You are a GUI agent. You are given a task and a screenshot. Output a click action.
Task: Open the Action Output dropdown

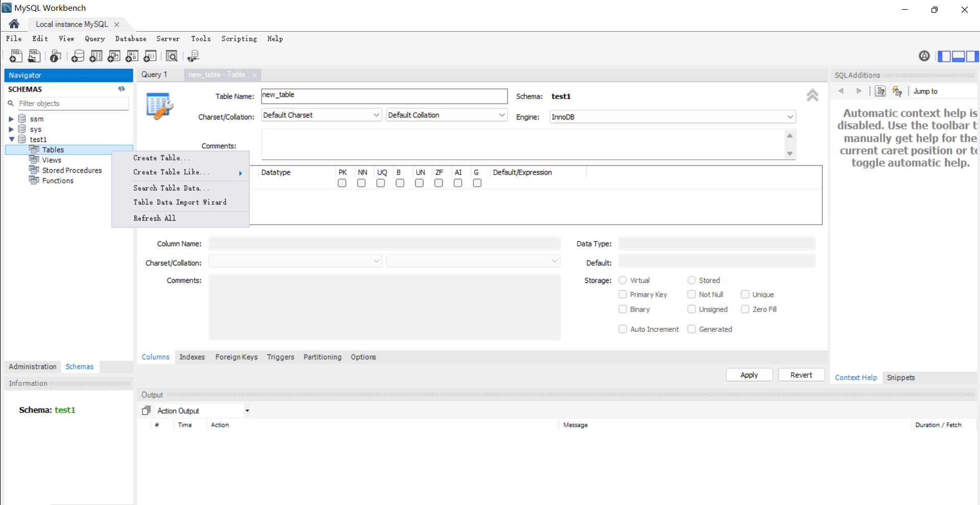click(x=247, y=411)
